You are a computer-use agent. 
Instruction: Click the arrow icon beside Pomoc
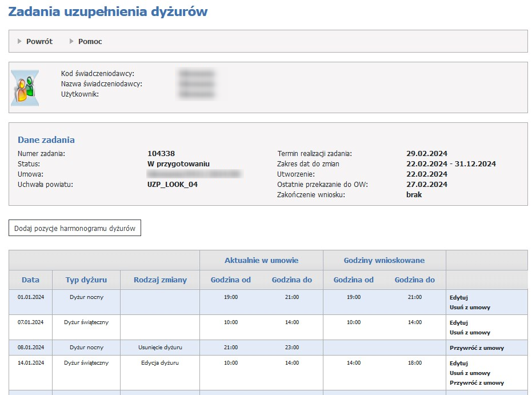point(72,41)
